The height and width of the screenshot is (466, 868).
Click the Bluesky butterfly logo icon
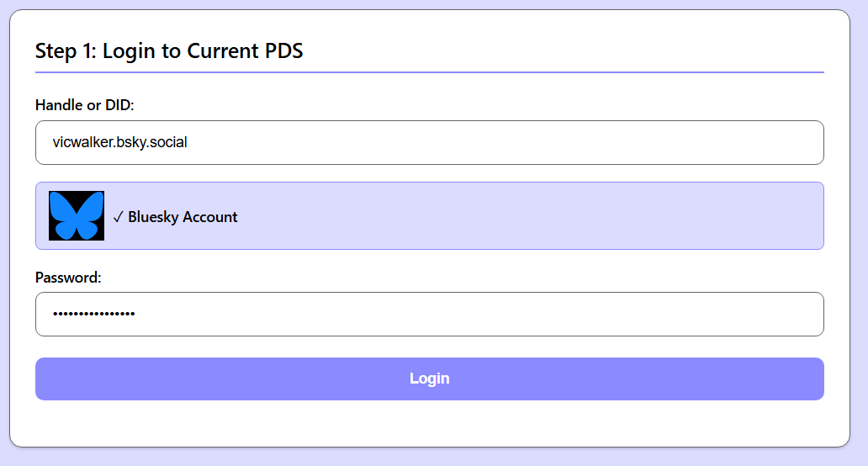(x=77, y=216)
